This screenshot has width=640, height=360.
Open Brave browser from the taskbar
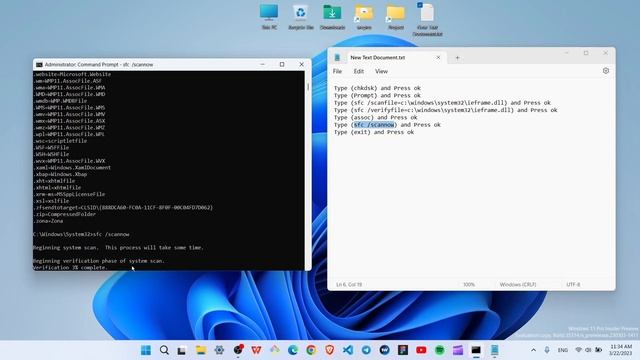[329, 350]
